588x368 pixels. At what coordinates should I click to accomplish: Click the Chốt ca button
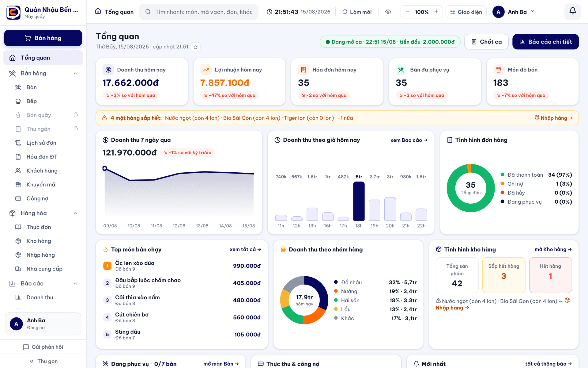click(x=486, y=42)
